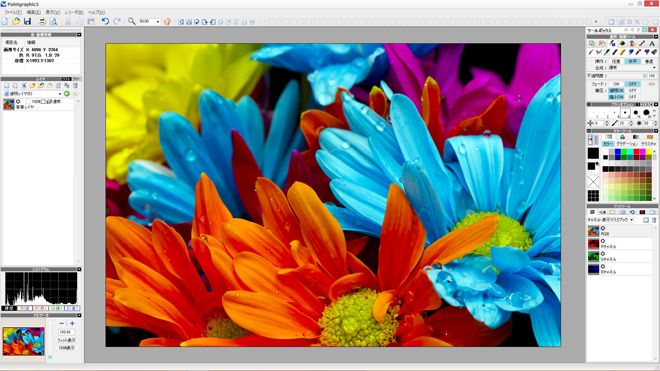The image size is (660, 371).
Task: Click the navigator thumbnail preview of flowers
Action: tap(23, 342)
